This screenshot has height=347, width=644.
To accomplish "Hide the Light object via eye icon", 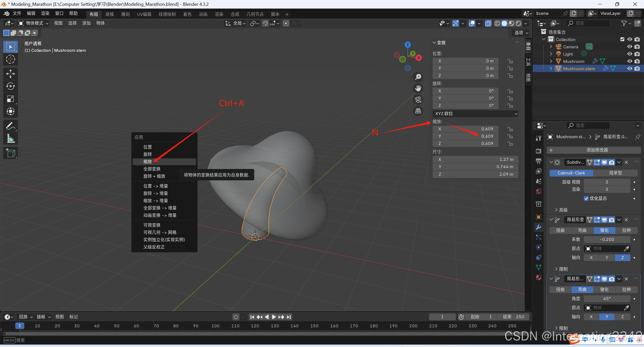I will [x=629, y=54].
